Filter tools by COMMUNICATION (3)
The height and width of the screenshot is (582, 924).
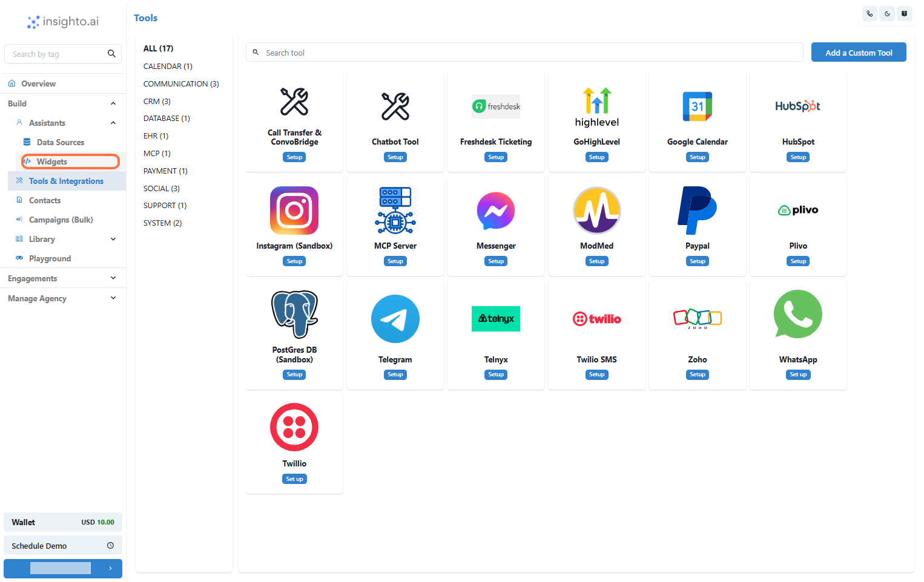(181, 83)
